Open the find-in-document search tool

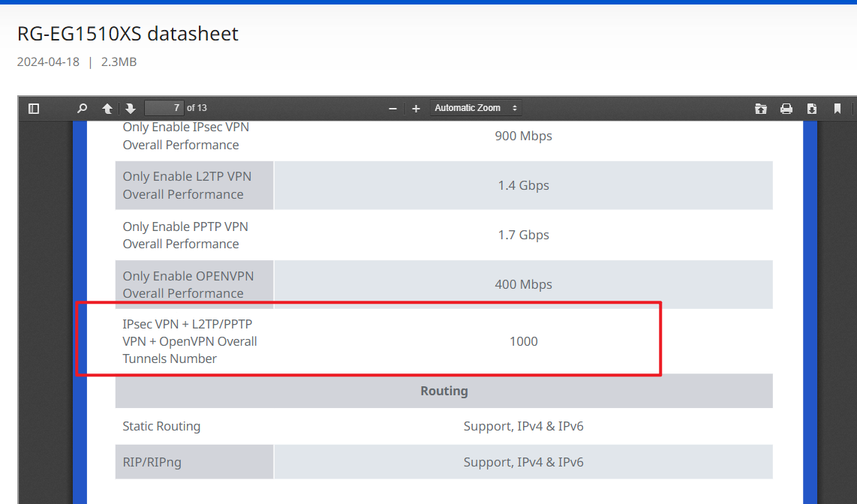(83, 109)
